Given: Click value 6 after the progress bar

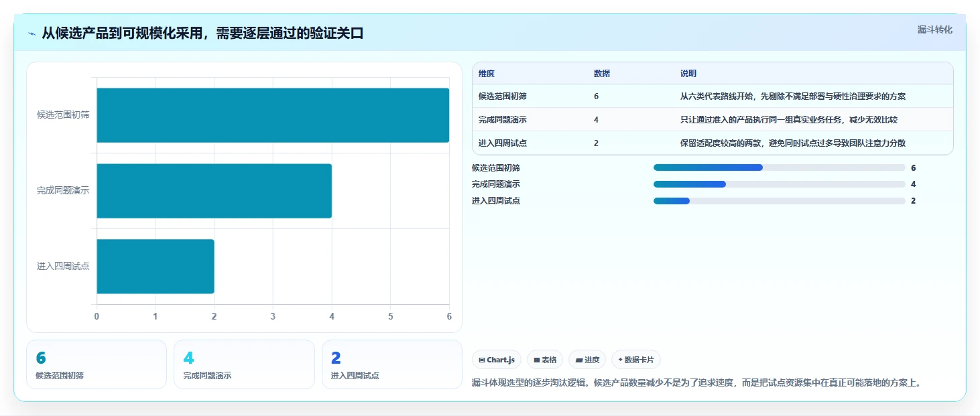Looking at the screenshot, I should click(x=913, y=167).
